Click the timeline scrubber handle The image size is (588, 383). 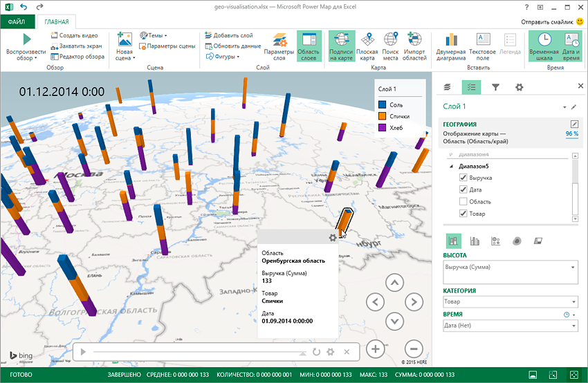click(302, 353)
